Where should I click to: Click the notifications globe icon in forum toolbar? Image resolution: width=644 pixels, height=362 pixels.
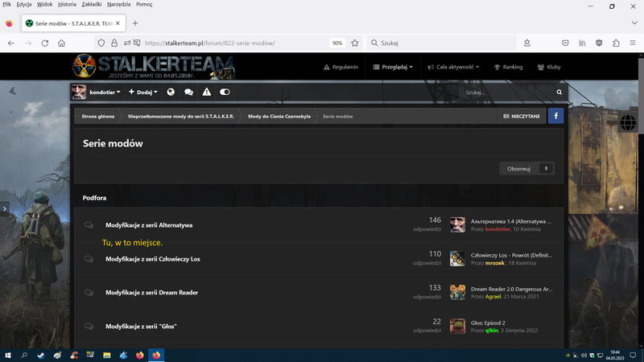(171, 93)
